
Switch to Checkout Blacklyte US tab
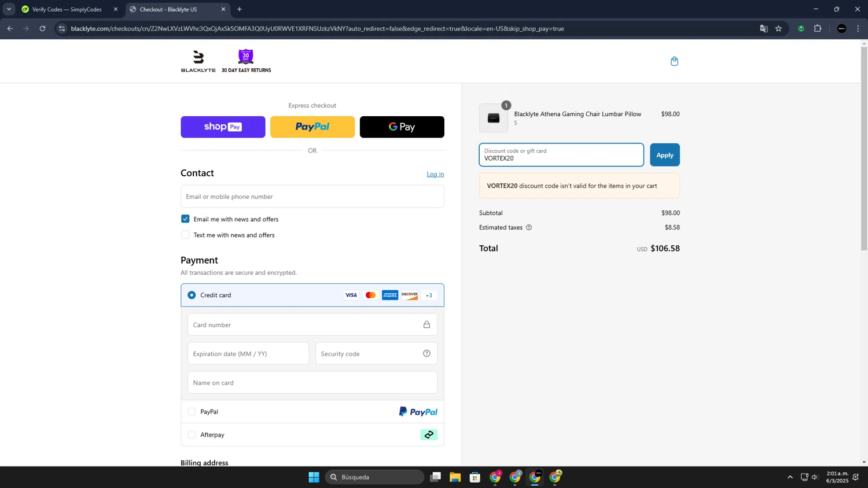pos(176,9)
